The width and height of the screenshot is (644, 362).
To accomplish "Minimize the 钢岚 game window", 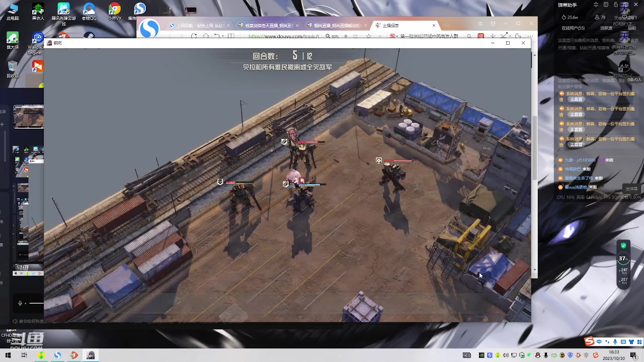I will tap(493, 43).
